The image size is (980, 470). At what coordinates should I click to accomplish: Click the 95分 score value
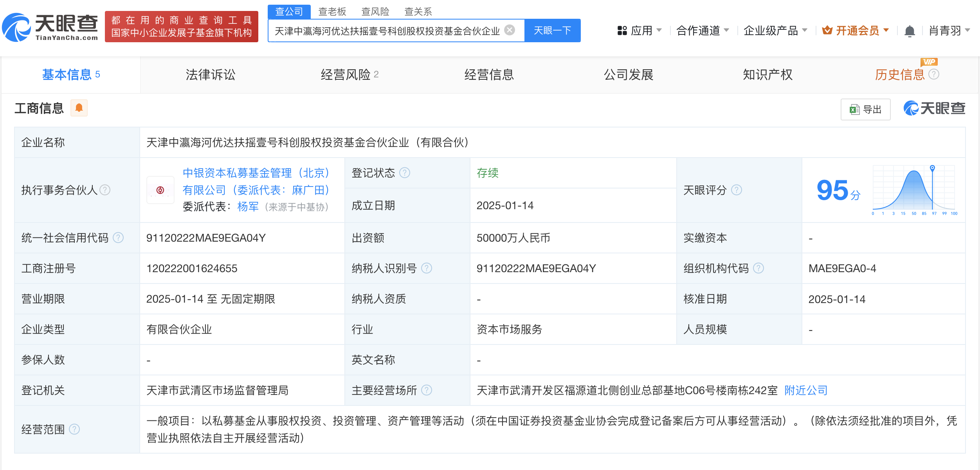coord(838,190)
